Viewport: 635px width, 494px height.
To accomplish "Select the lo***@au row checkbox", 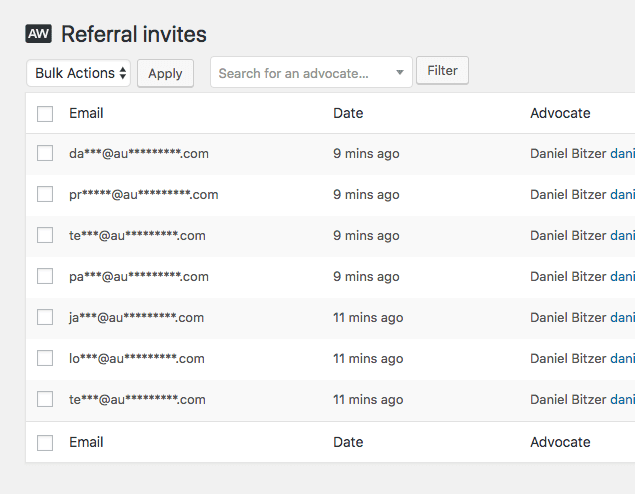I will (45, 358).
